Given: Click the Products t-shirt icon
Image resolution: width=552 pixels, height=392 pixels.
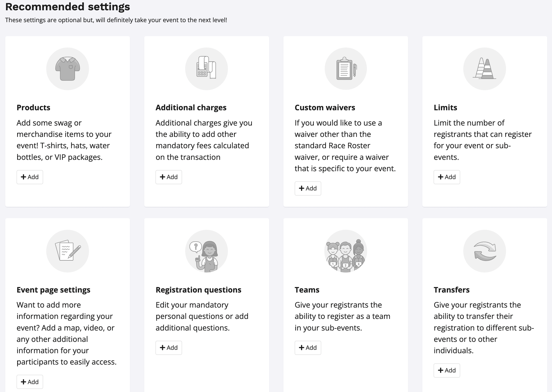Looking at the screenshot, I should (68, 69).
